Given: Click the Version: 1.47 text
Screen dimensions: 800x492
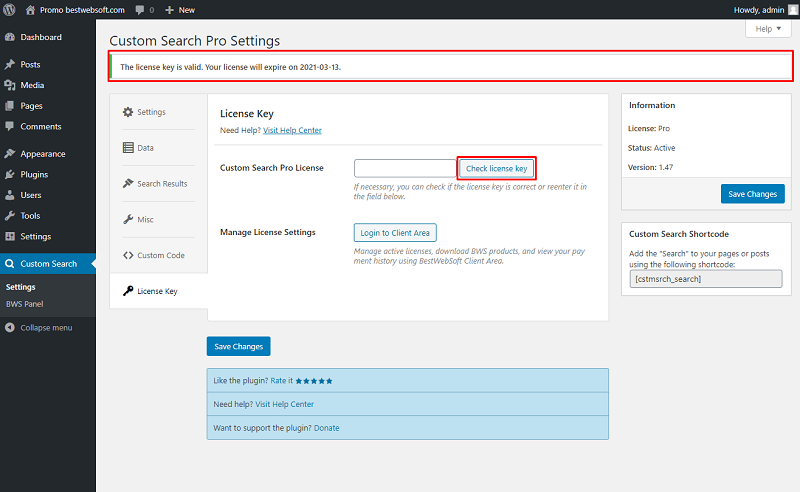Looking at the screenshot, I should [650, 167].
